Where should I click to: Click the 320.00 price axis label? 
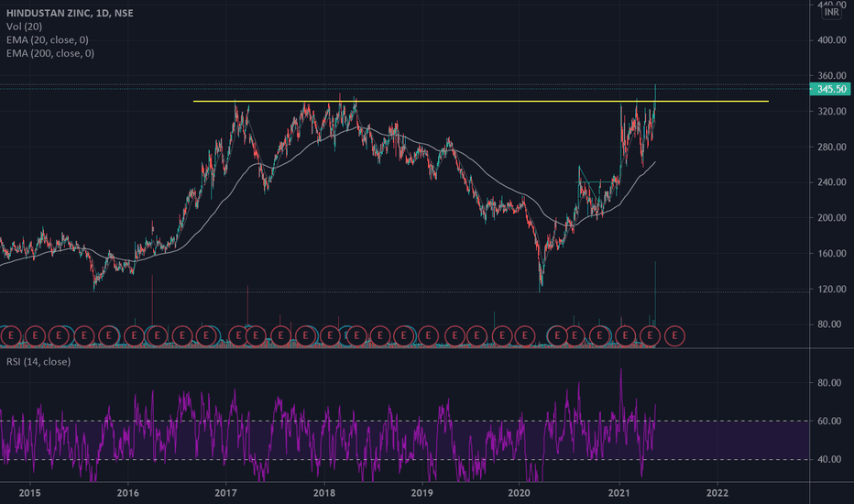(832, 111)
